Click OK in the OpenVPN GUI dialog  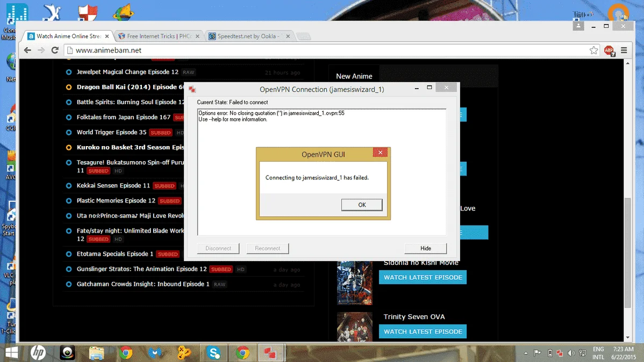361,205
